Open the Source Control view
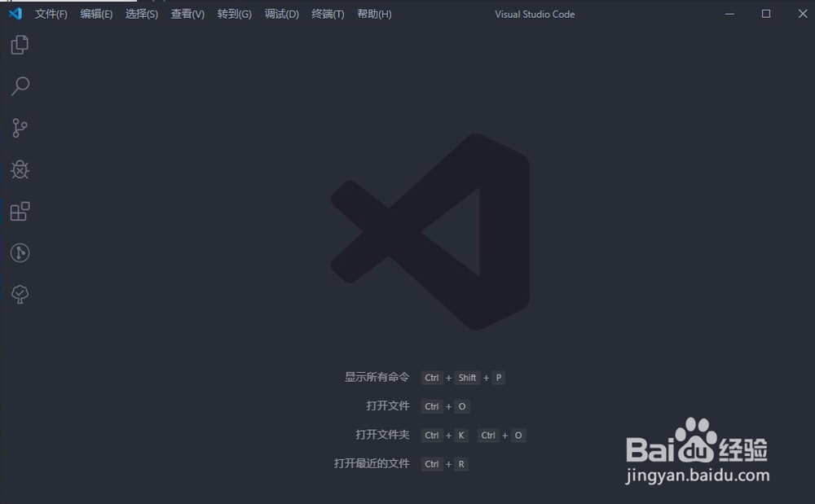The width and height of the screenshot is (815, 504). click(x=20, y=128)
